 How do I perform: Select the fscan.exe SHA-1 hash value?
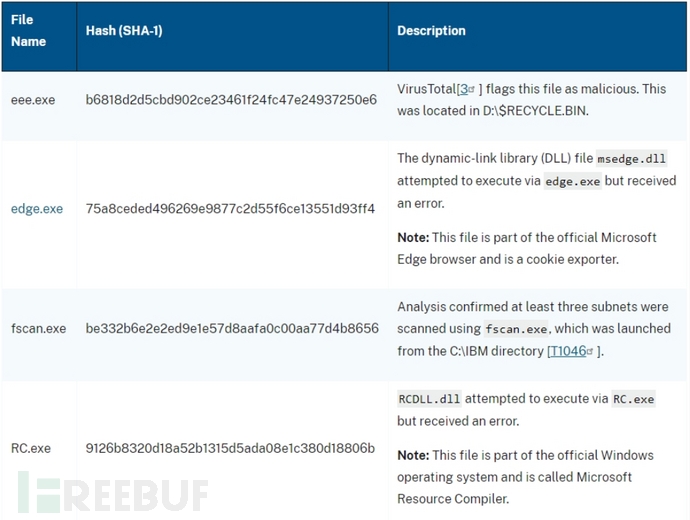(232, 328)
